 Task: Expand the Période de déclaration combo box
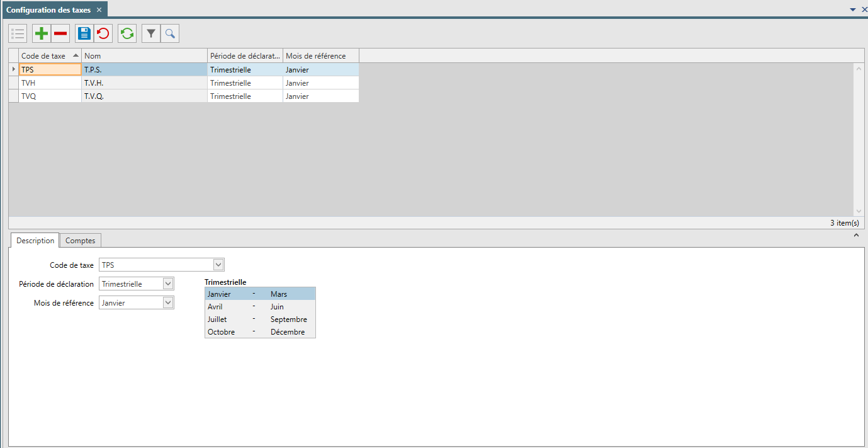click(168, 284)
